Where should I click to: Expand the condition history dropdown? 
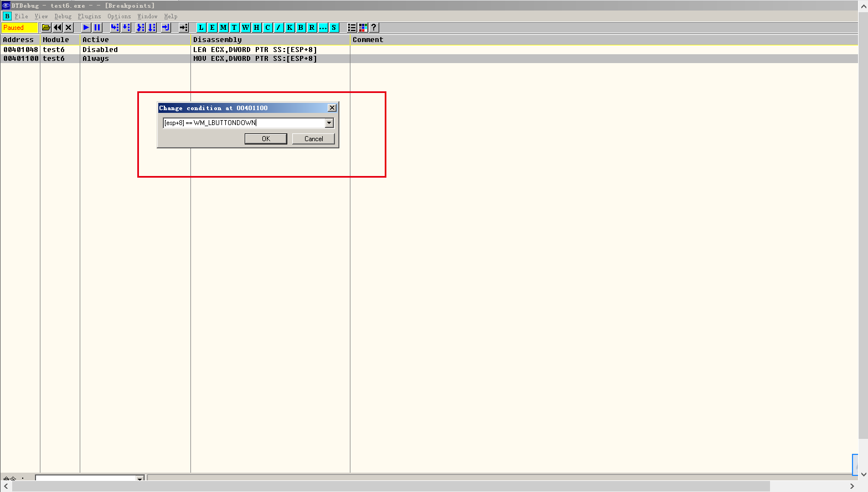coord(329,123)
